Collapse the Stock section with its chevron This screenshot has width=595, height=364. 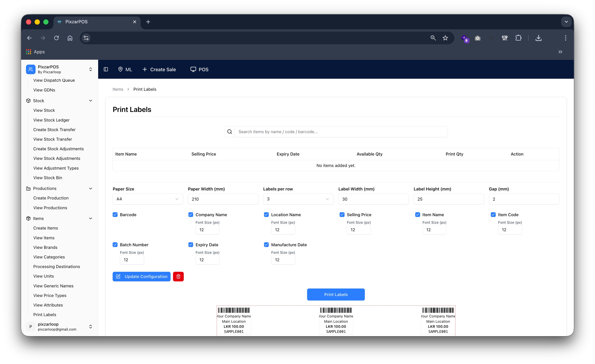91,101
